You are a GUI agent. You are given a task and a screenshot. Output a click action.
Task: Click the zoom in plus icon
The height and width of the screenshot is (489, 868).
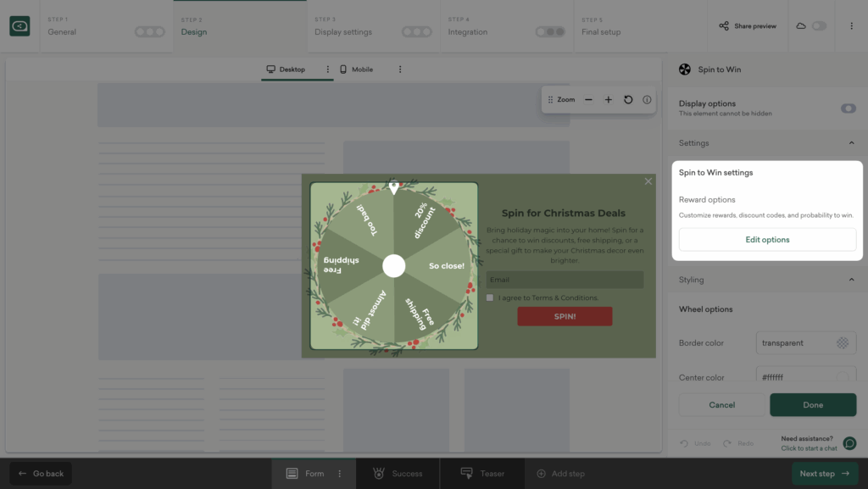608,99
